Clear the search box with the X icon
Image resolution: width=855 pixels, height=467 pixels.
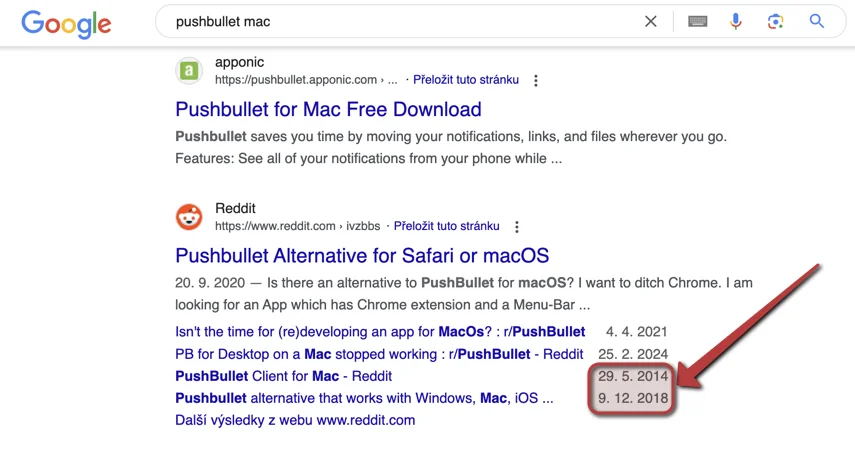click(651, 21)
